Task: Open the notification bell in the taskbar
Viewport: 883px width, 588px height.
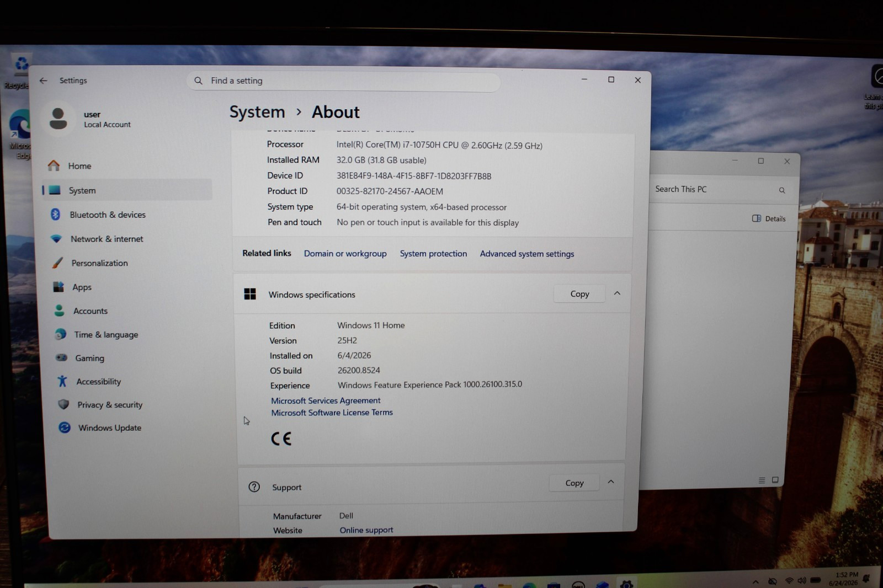Action: (x=866, y=579)
